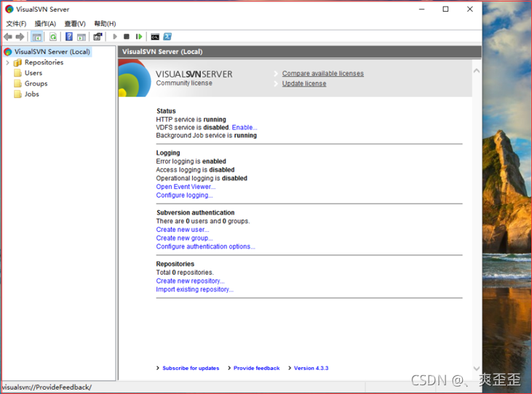
Task: Click scrollbar down arrow in dashboard
Action: (477, 369)
